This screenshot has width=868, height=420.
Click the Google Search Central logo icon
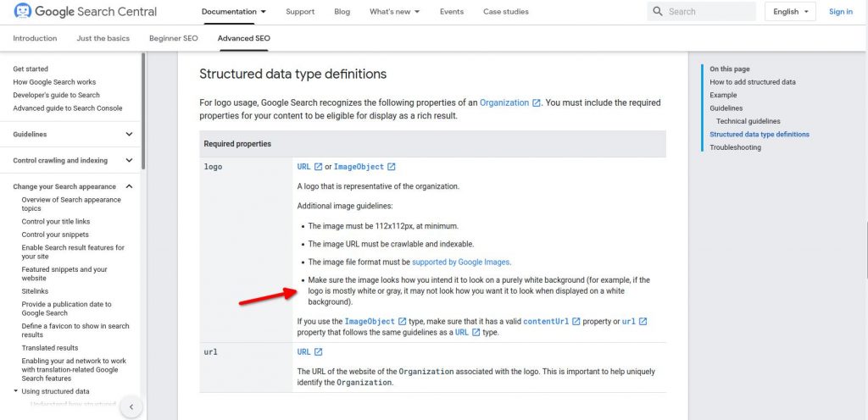coord(23,11)
